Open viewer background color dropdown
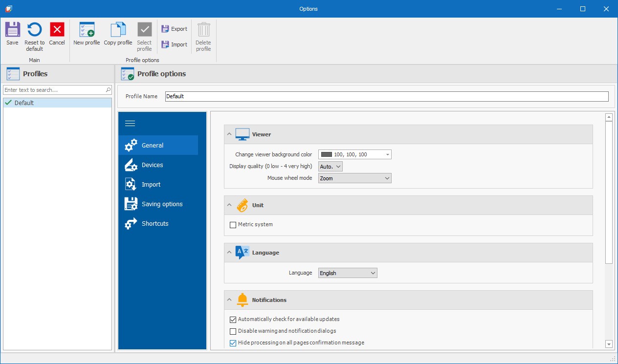Image resolution: width=618 pixels, height=364 pixels. pyautogui.click(x=388, y=154)
